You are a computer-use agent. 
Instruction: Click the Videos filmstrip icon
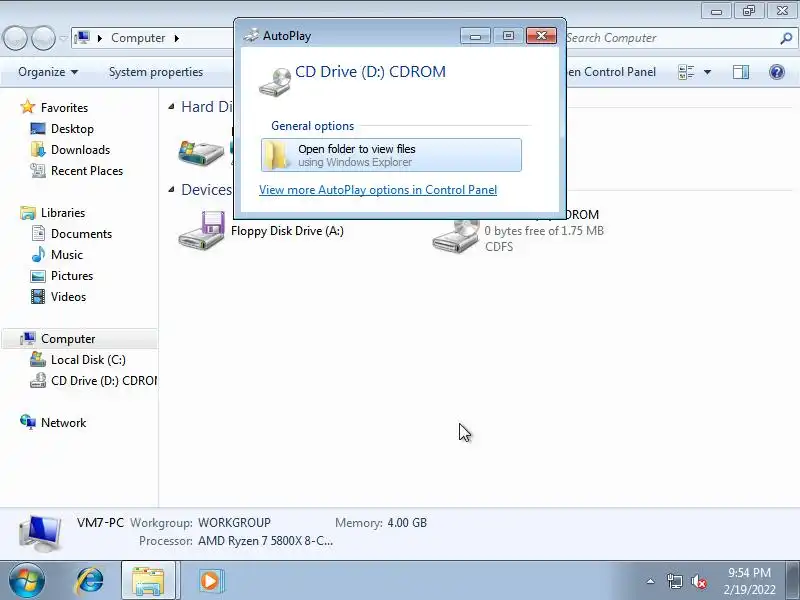point(38,296)
